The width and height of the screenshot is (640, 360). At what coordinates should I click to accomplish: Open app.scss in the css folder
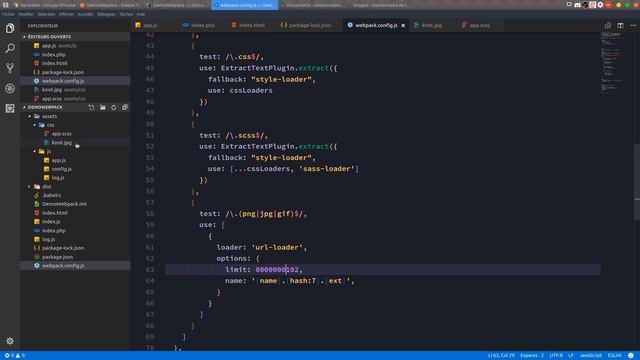76,134
